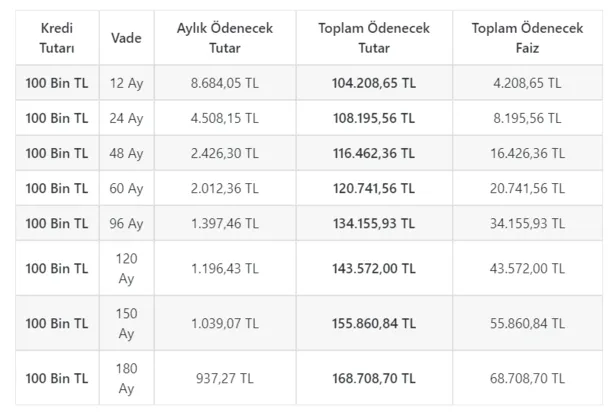Select the Aylık Ödenecek Tutar header
The width and height of the screenshot is (616, 416).
(x=223, y=37)
